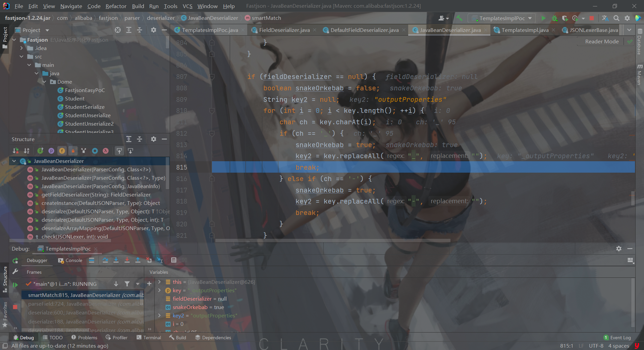Viewport: 644px width, 350px height.
Task: Open the Problems tool window
Action: click(84, 338)
